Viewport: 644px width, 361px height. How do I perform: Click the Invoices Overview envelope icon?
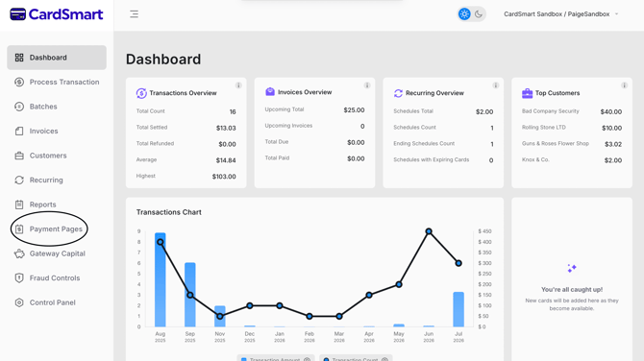(x=270, y=92)
